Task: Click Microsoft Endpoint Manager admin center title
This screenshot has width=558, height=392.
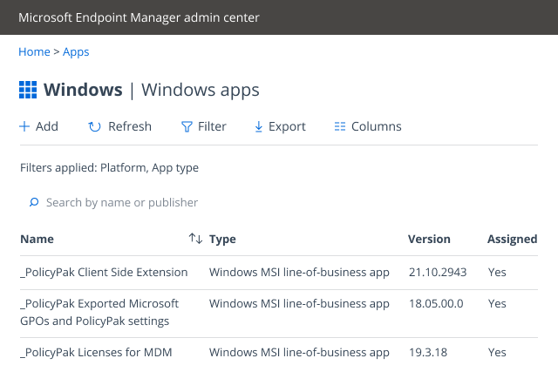Action: [x=139, y=17]
